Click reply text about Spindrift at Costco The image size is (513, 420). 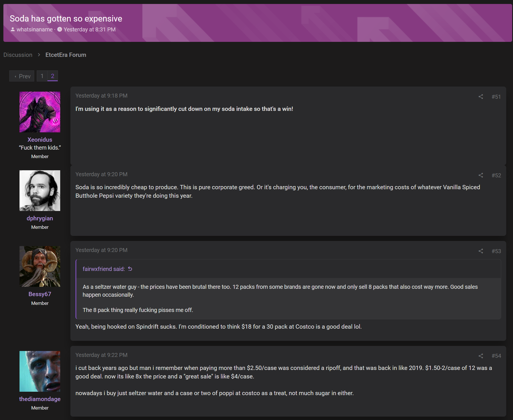tap(218, 327)
